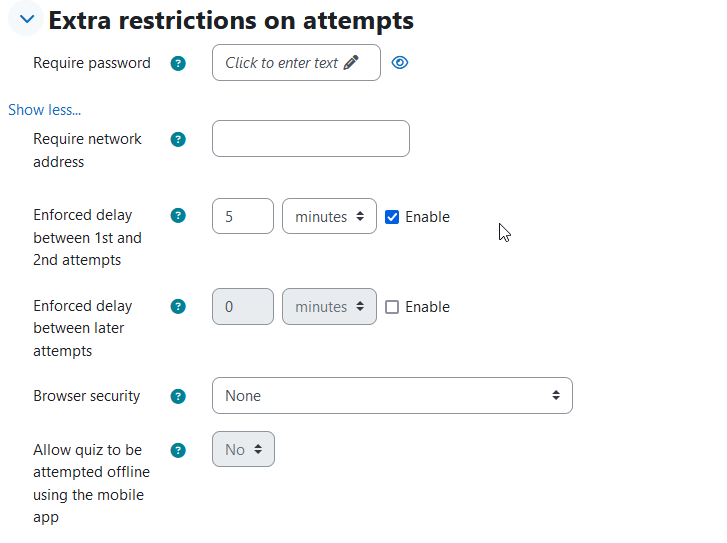The height and width of the screenshot is (543, 727).
Task: Click the Click to enter text password box
Action: pyautogui.click(x=296, y=63)
